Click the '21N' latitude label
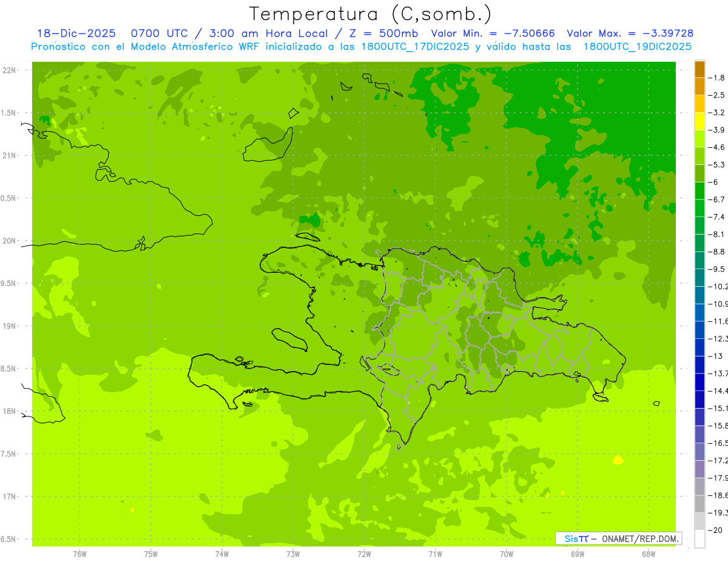The width and height of the screenshot is (728, 562). click(x=10, y=155)
